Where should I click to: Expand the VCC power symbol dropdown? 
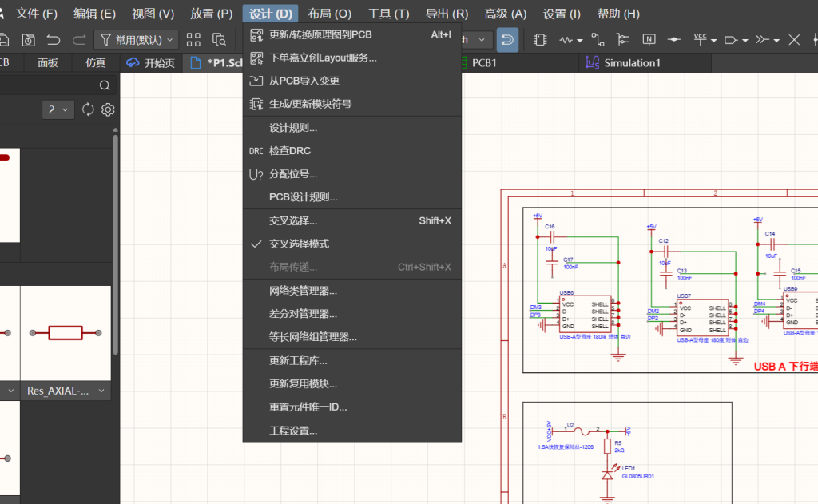click(x=713, y=40)
